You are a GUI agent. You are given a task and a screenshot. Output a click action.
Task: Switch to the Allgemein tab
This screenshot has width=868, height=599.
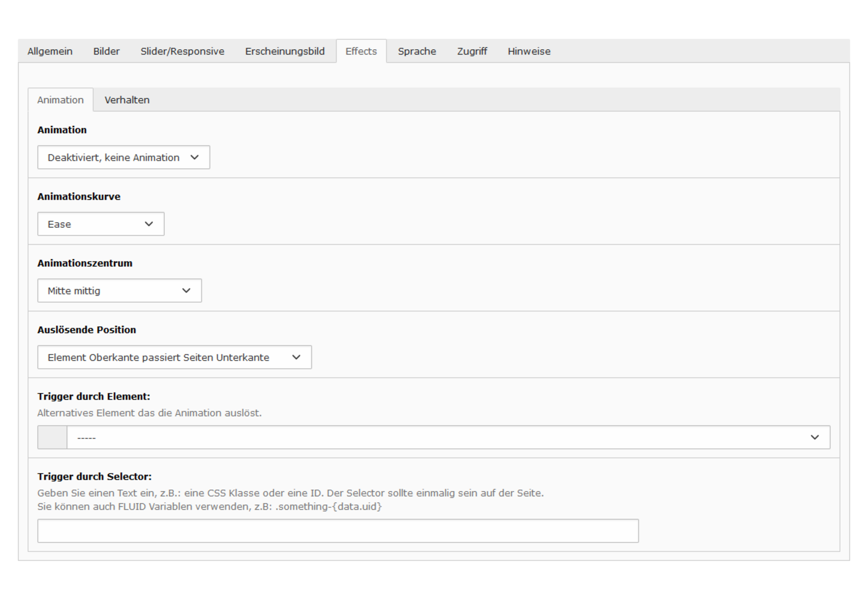click(50, 51)
